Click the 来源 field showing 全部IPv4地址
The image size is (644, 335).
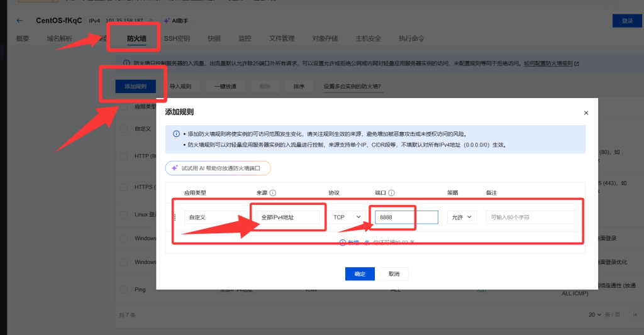(288, 217)
